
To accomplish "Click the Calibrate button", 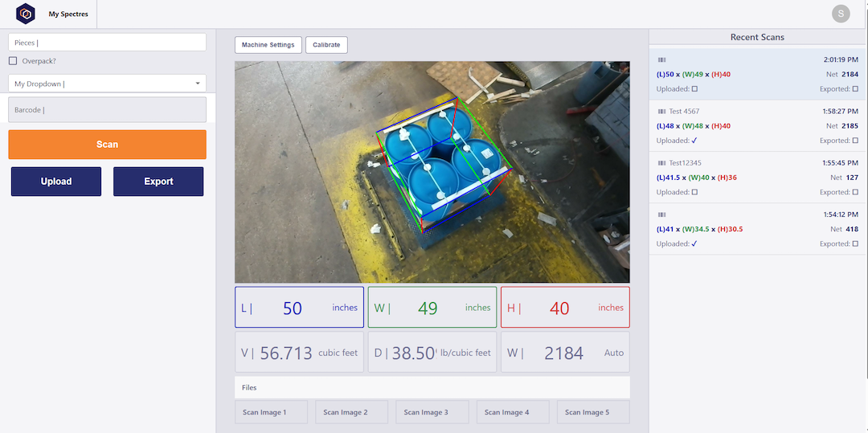I will 326,45.
